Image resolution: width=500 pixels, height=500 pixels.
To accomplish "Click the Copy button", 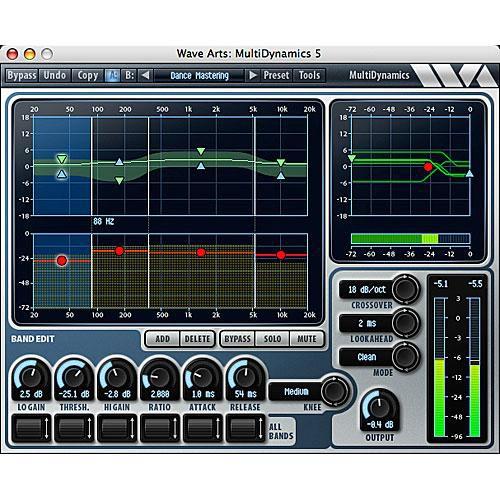I will (88, 75).
